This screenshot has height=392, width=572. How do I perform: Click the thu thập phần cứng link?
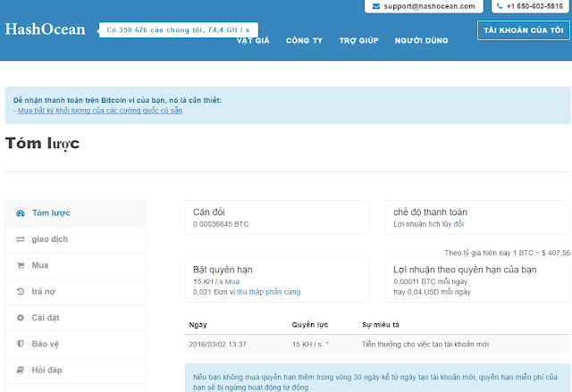point(268,292)
